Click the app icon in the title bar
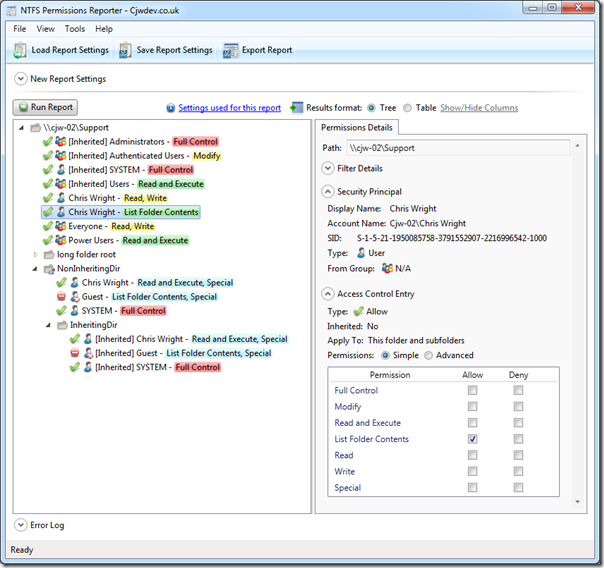Viewport: 604px width, 568px height. (12, 11)
